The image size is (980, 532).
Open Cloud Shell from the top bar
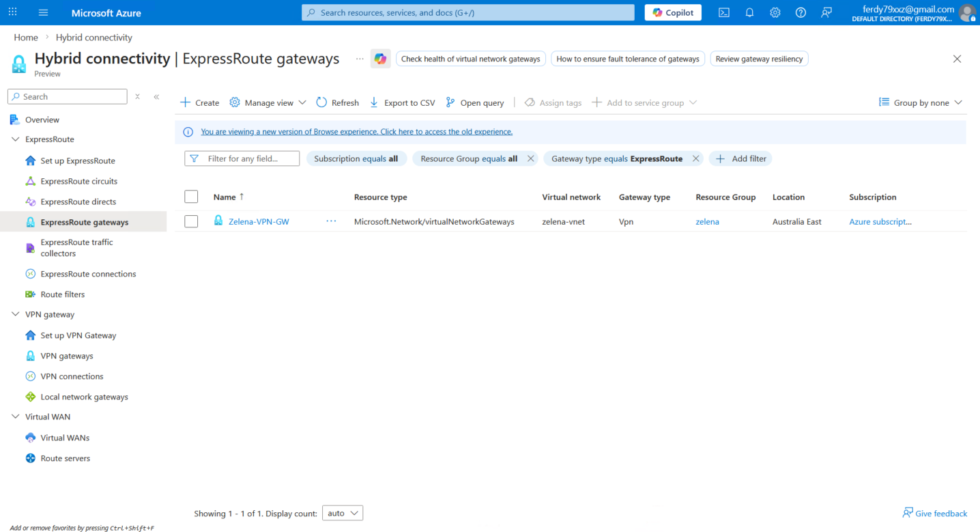point(724,12)
